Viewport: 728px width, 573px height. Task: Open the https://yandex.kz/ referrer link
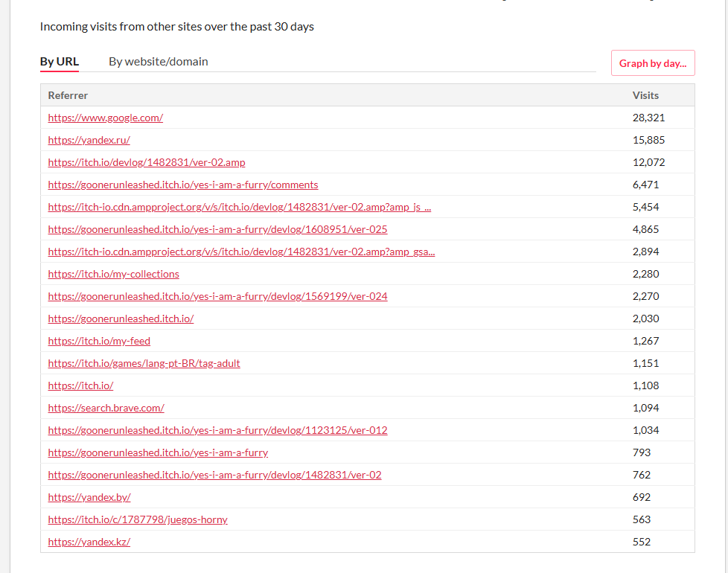click(89, 542)
